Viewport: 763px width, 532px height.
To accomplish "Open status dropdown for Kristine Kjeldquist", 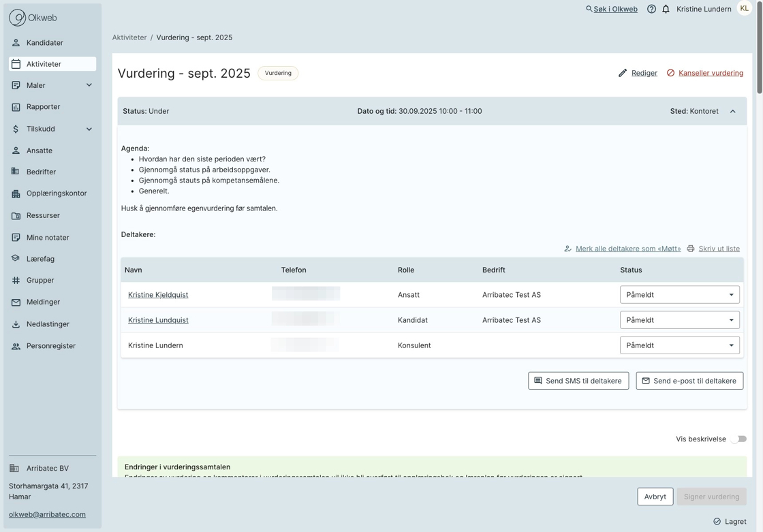I will tap(679, 295).
